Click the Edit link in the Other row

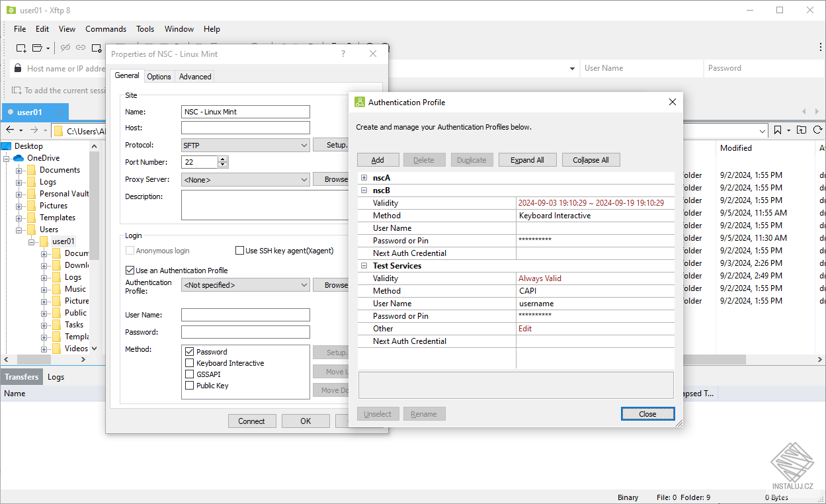coord(525,329)
